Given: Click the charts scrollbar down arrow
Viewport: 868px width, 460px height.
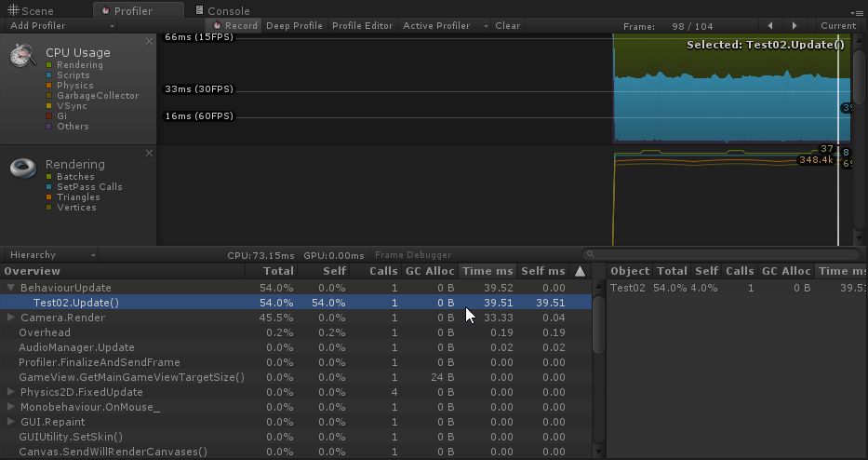Looking at the screenshot, I should [859, 239].
